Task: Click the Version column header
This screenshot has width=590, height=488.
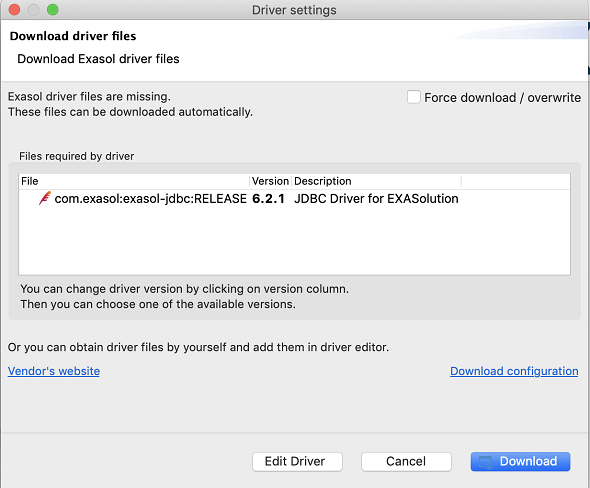Action: [x=270, y=181]
